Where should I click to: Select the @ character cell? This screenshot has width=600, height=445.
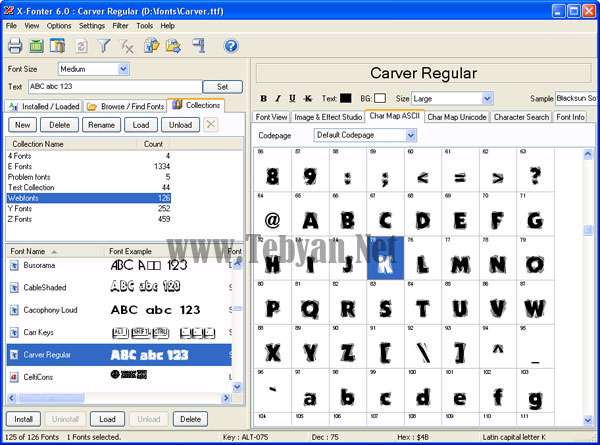[x=272, y=214]
